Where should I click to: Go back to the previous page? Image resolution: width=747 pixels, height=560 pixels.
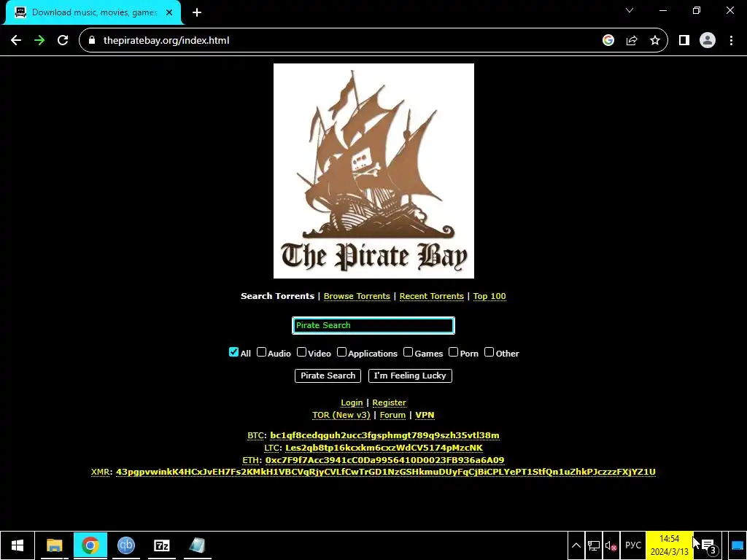[x=16, y=41]
